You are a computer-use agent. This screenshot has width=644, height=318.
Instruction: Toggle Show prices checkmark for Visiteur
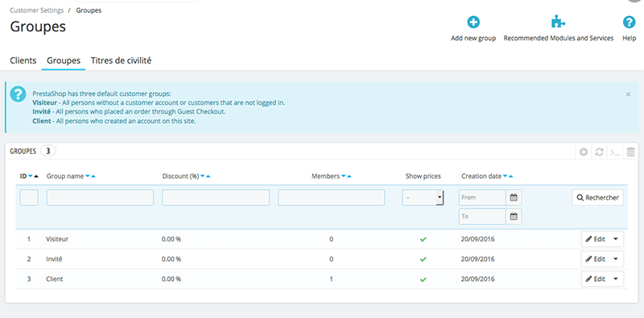(423, 239)
